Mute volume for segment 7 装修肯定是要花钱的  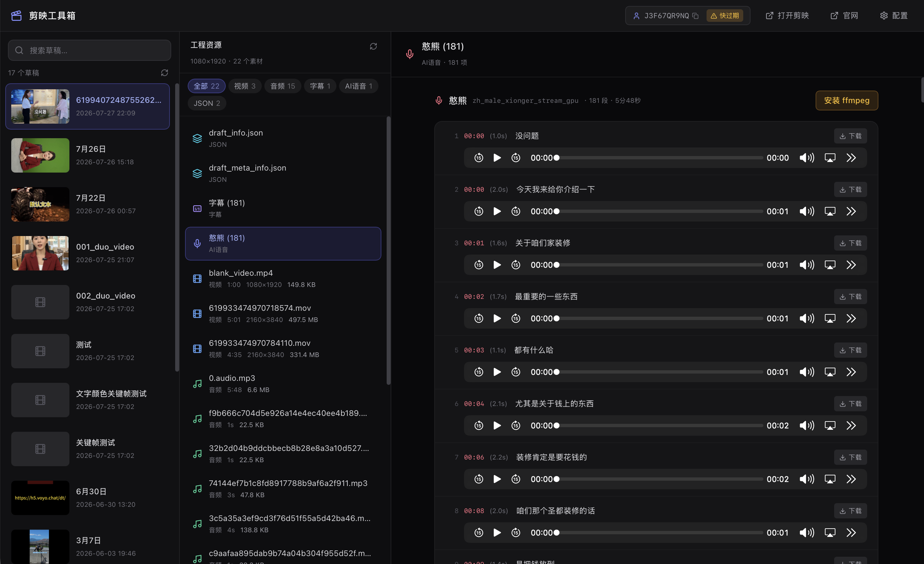(807, 479)
